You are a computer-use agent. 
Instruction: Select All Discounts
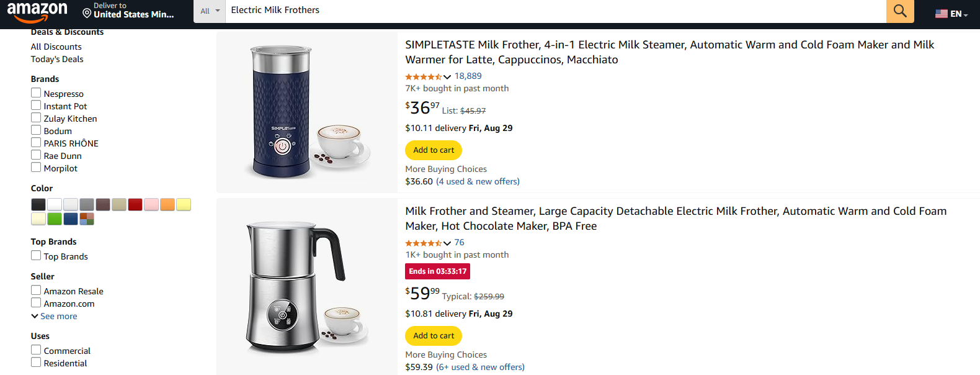coord(56,46)
